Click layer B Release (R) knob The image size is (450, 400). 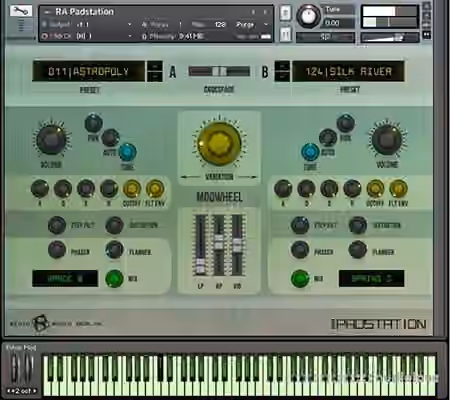(352, 189)
